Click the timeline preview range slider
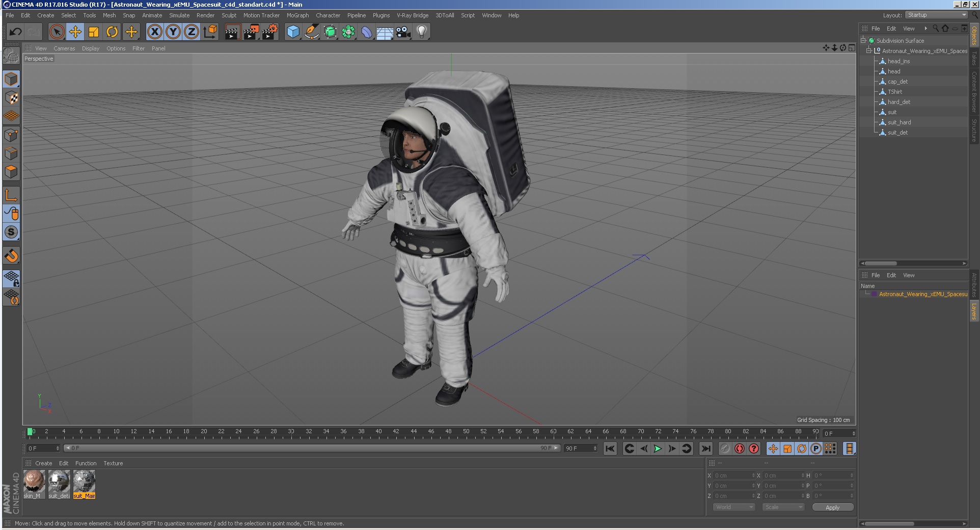The image size is (980, 530). pyautogui.click(x=312, y=448)
